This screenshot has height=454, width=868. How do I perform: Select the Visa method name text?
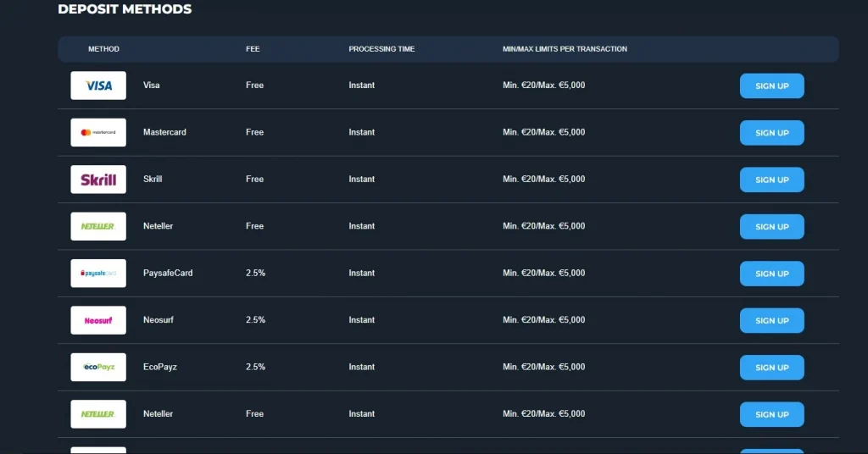(x=151, y=86)
